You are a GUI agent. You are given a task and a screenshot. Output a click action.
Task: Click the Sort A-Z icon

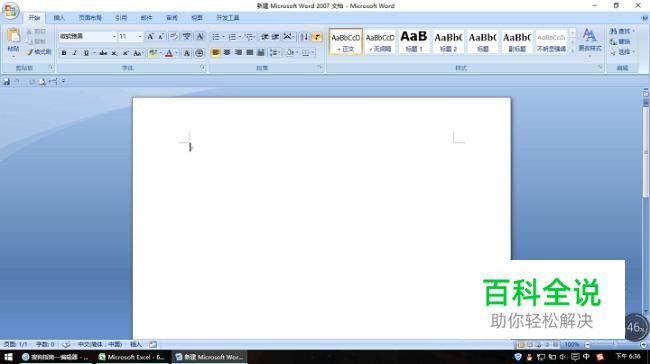[305, 36]
